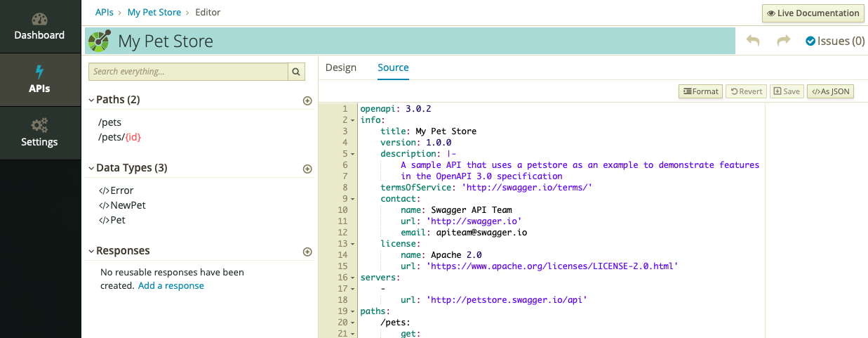This screenshot has height=338, width=868.
Task: Click the termsOfService URL line
Action: tap(487, 188)
